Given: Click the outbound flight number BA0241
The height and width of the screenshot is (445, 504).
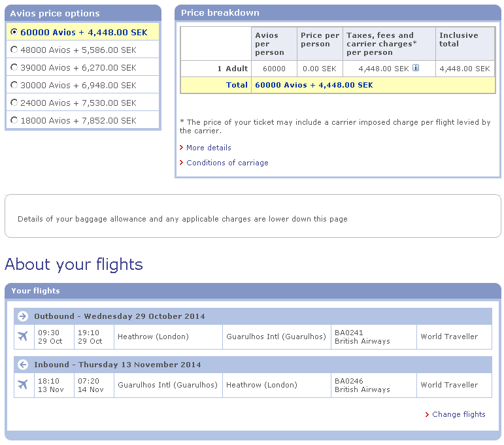Looking at the screenshot, I should coord(349,333).
